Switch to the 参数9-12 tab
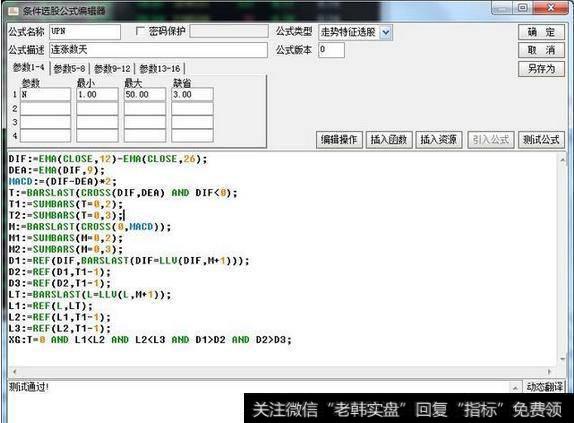The image size is (574, 423). point(112,68)
